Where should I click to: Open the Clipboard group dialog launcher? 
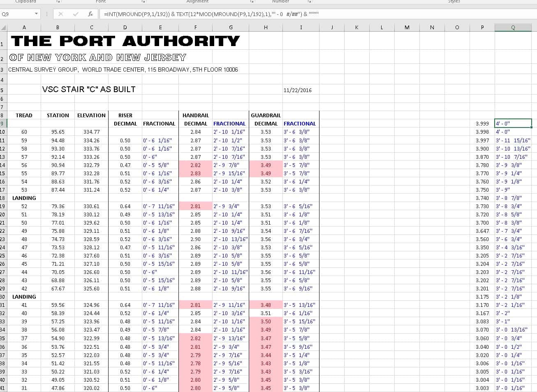coord(58,2)
